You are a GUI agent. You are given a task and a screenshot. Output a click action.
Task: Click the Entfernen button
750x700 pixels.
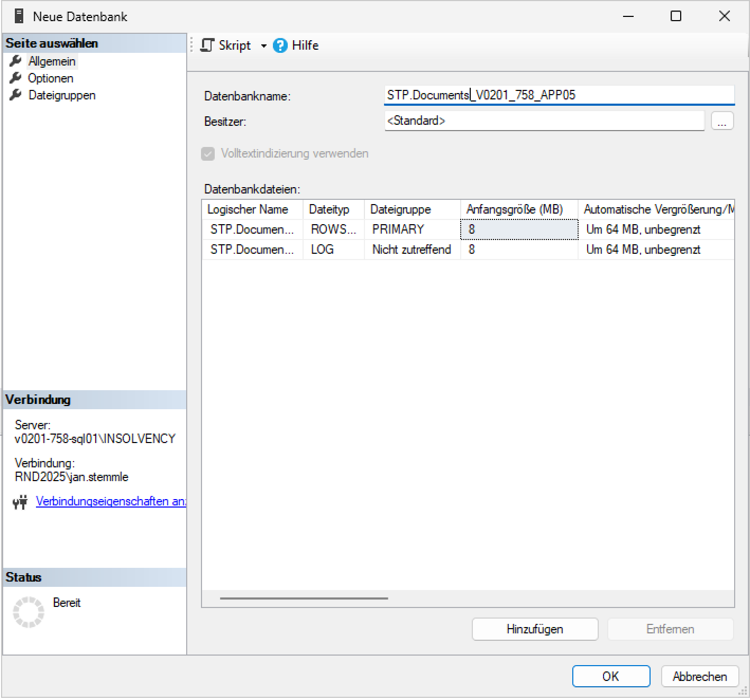670,629
